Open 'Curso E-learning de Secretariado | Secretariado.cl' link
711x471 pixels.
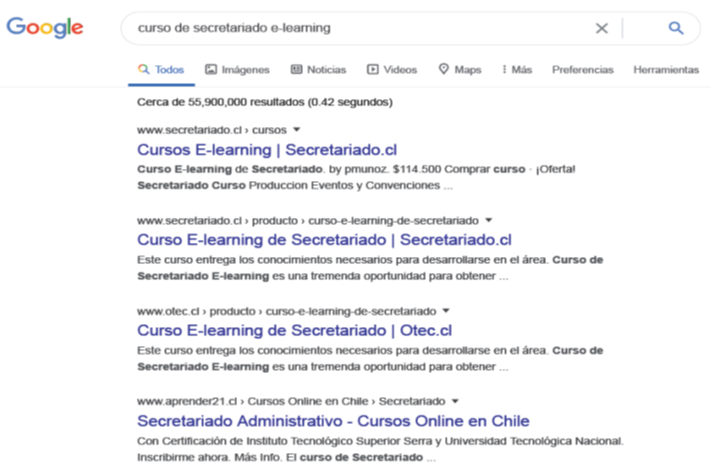click(x=324, y=240)
